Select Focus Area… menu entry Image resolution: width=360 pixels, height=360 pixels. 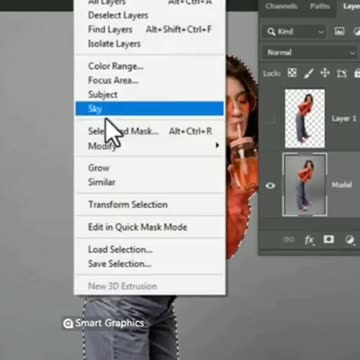click(150, 80)
